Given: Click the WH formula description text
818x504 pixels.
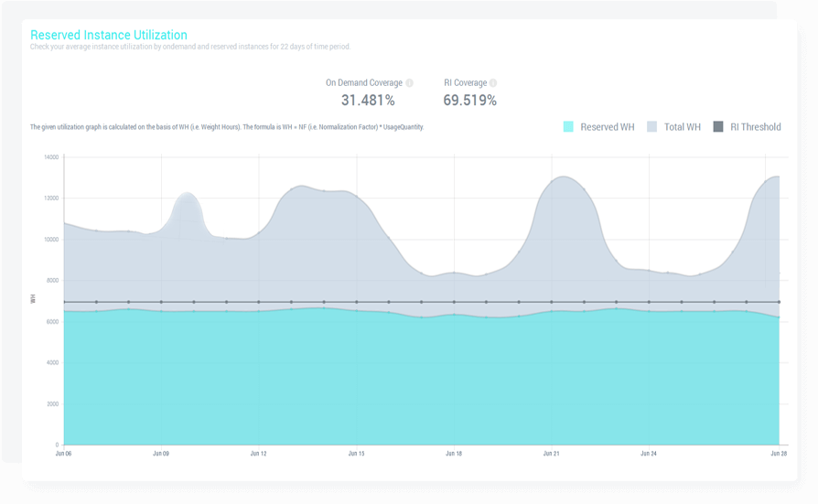Looking at the screenshot, I should pyautogui.click(x=227, y=127).
